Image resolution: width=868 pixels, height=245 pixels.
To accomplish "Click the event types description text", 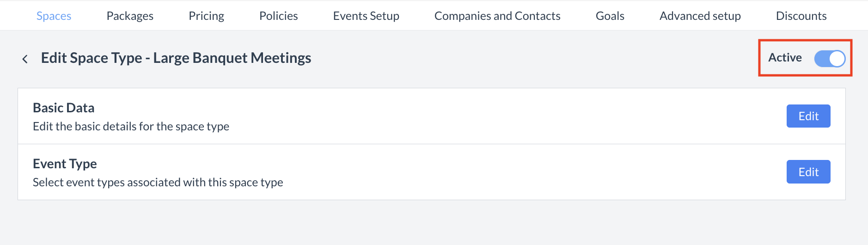I will pyautogui.click(x=158, y=182).
